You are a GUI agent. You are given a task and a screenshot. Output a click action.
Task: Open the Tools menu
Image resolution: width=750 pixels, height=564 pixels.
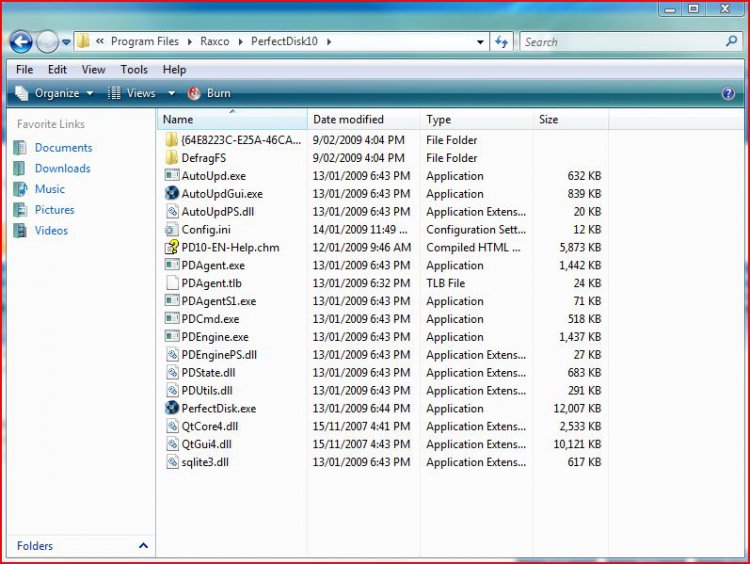click(134, 70)
